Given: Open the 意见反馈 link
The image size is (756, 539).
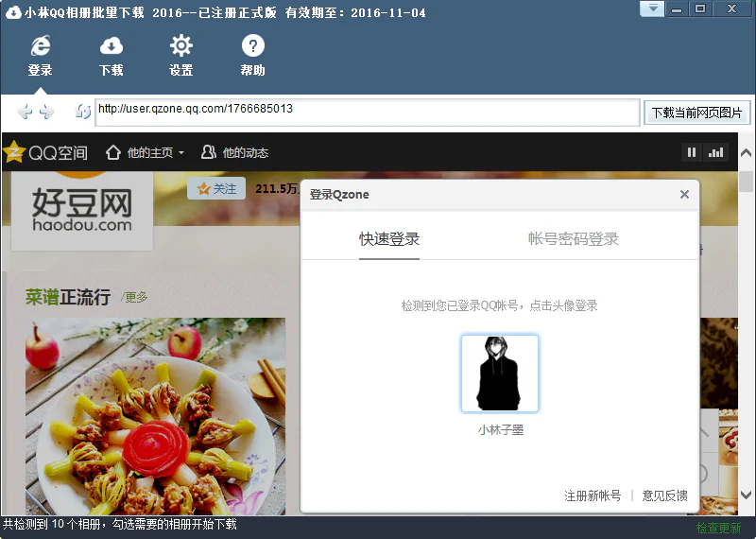Looking at the screenshot, I should (x=665, y=496).
